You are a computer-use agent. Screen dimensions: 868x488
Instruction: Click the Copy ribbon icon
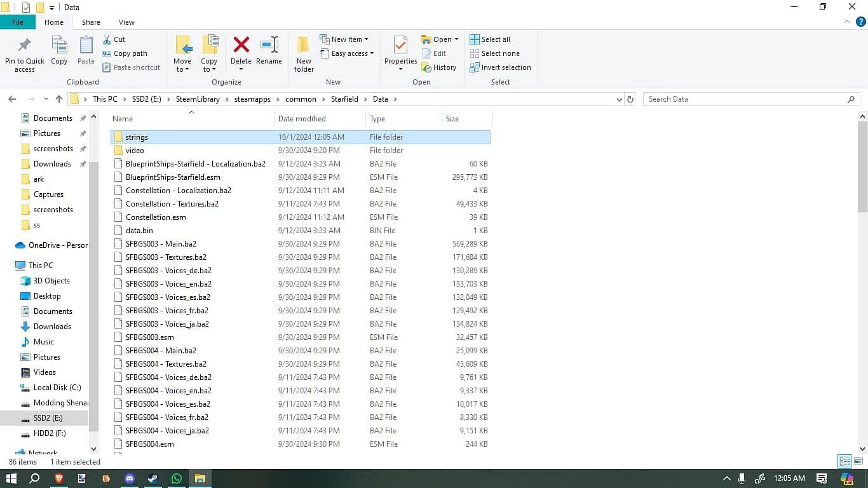coord(59,46)
